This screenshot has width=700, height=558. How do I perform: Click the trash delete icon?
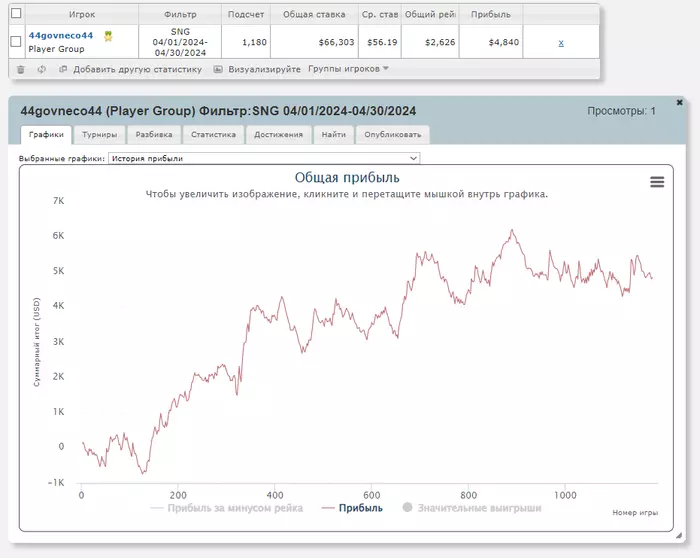[x=21, y=69]
